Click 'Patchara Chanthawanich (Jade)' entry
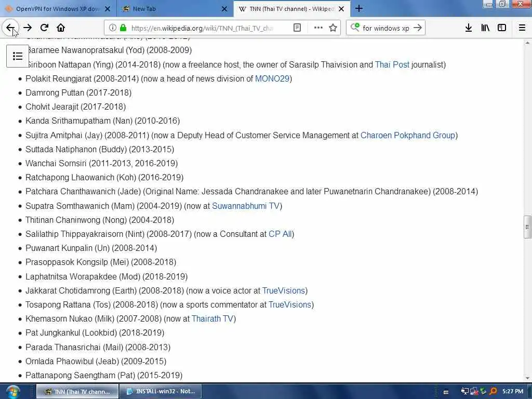Image resolution: width=532 pixels, height=399 pixels. 252,192
